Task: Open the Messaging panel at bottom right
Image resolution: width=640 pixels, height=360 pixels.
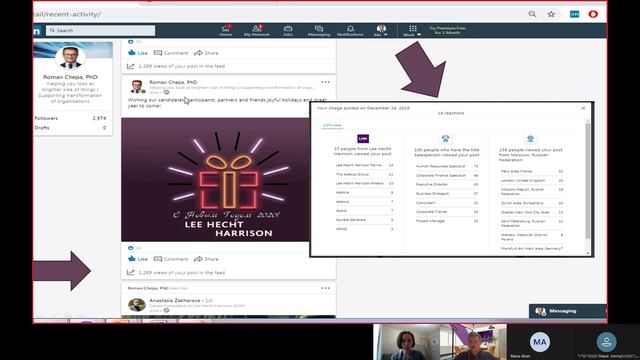Action: (x=567, y=311)
